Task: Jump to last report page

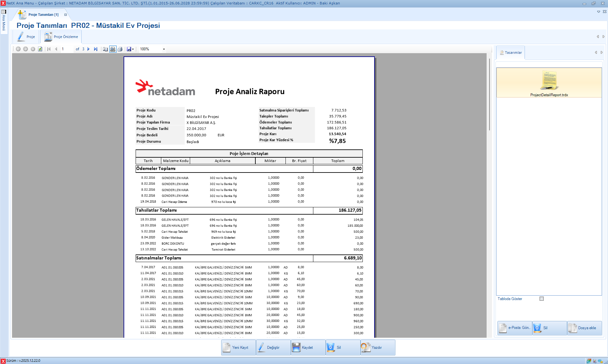Action: pos(96,49)
